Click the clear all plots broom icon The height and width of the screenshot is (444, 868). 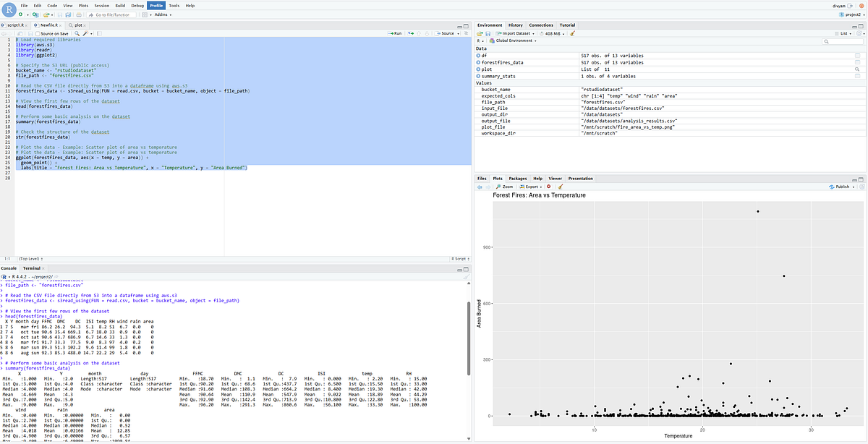pos(561,187)
